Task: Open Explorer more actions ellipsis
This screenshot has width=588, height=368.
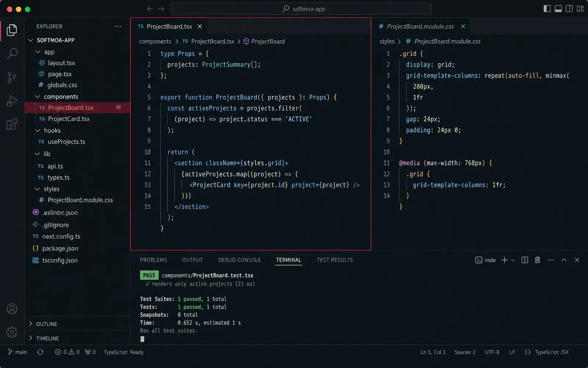Action: [x=118, y=26]
